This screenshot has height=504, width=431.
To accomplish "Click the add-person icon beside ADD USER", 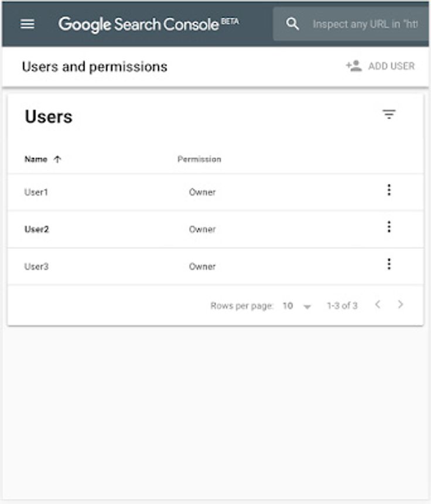I will (353, 66).
